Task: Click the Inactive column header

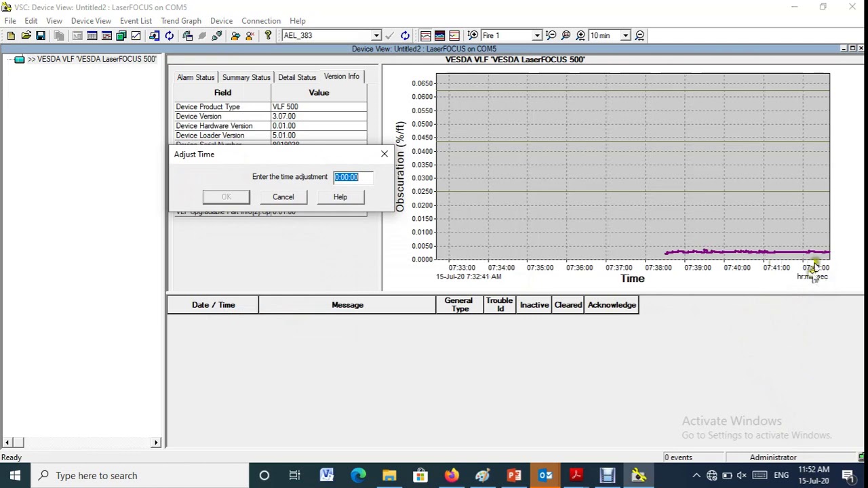Action: (534, 305)
